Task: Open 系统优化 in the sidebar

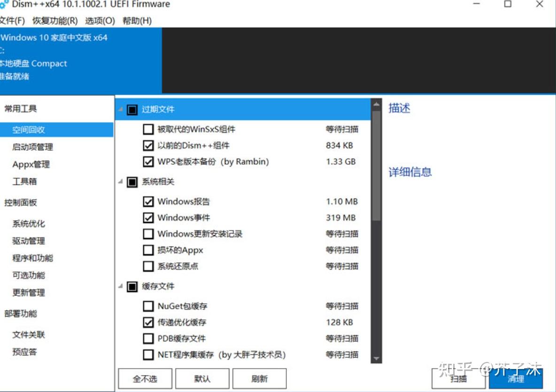Action: 29,223
